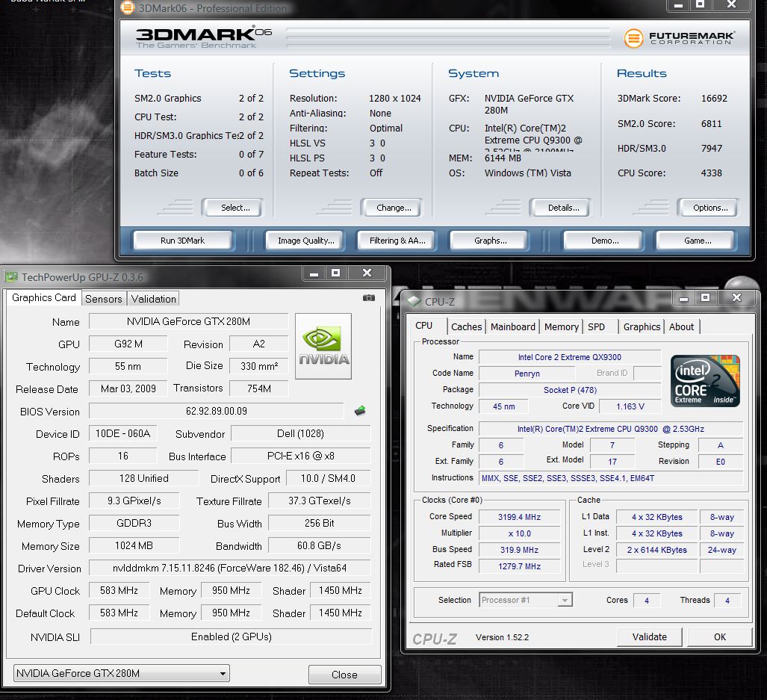Click the Bus Interface value PCI-E x16 @ x8
767x700 pixels.
tap(300, 456)
